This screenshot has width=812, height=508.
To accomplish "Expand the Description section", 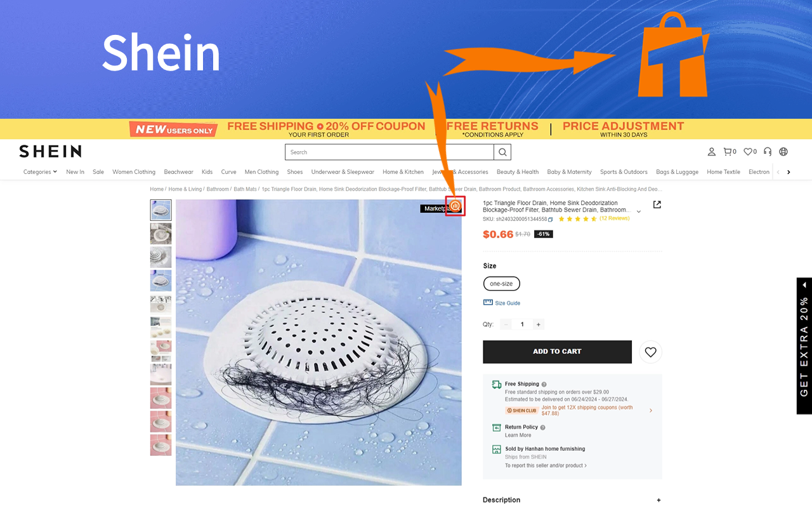I will pyautogui.click(x=572, y=500).
